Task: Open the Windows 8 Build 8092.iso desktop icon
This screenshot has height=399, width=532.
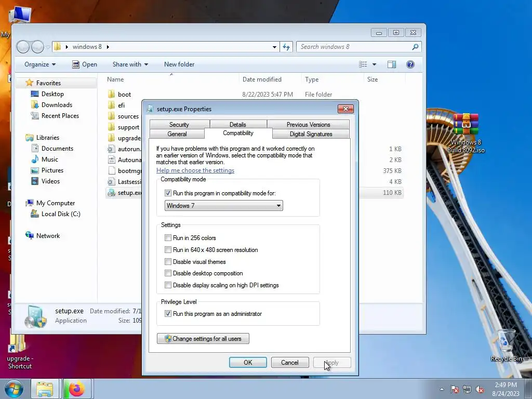Action: (466, 133)
